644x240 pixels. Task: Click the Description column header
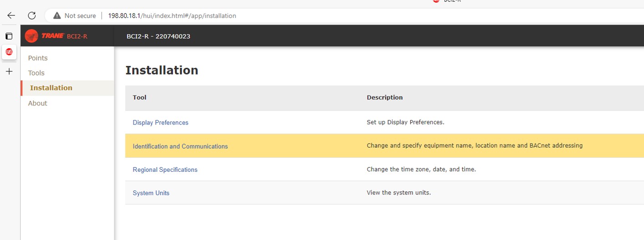(384, 97)
